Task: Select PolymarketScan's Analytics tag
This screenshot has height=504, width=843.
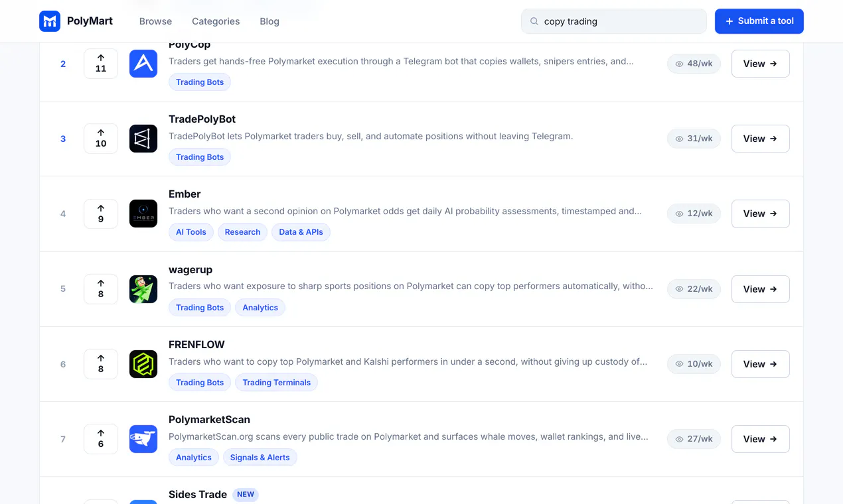Action: (x=194, y=458)
